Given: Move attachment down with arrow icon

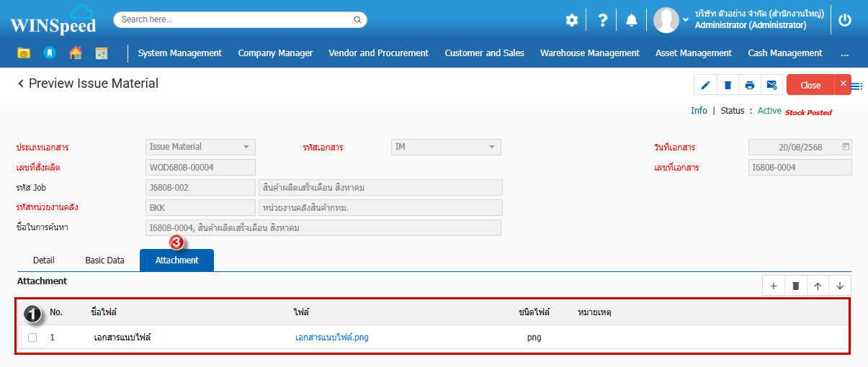Looking at the screenshot, I should 840,286.
